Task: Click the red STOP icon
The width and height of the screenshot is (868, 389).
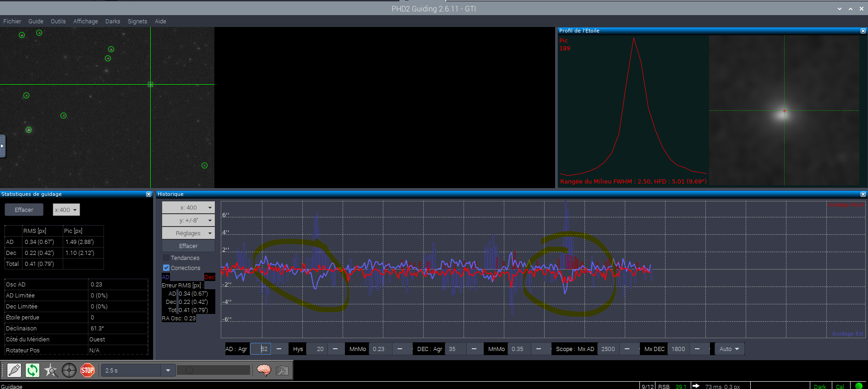Action: pyautogui.click(x=87, y=370)
